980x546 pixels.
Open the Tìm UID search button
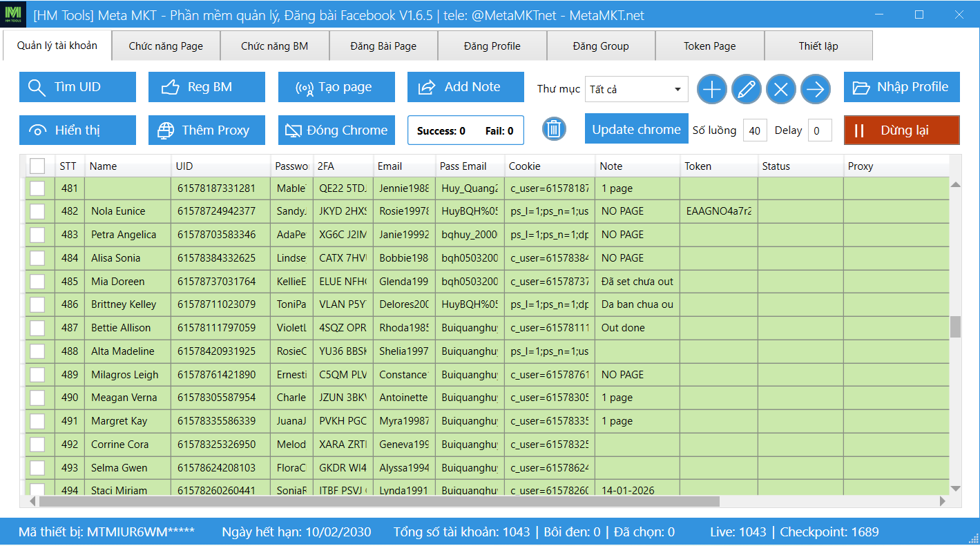click(77, 87)
